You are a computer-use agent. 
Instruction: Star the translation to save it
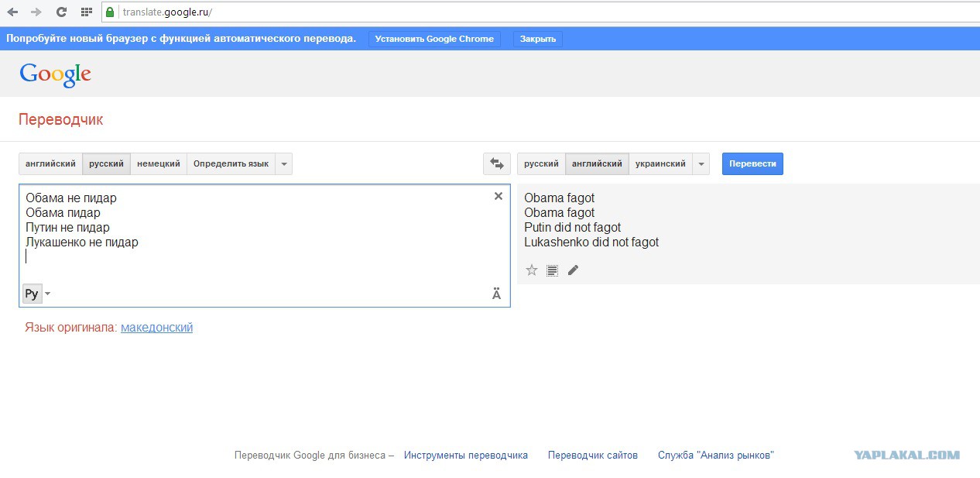[532, 270]
